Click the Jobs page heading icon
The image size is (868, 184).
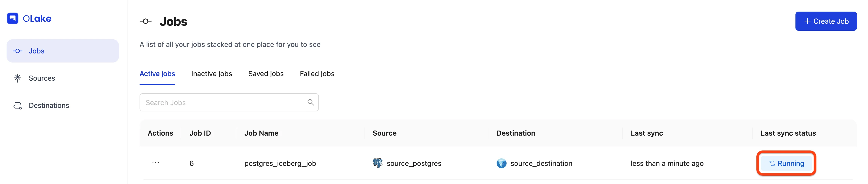click(146, 22)
